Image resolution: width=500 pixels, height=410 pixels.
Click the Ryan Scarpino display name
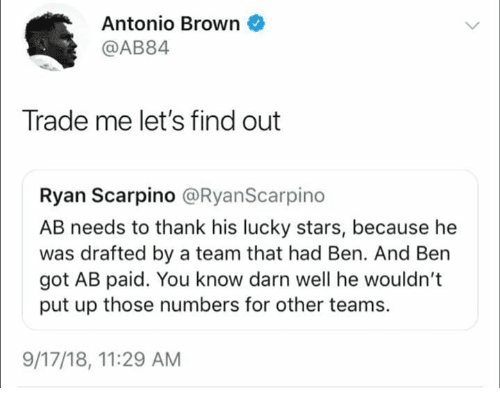pos(107,196)
